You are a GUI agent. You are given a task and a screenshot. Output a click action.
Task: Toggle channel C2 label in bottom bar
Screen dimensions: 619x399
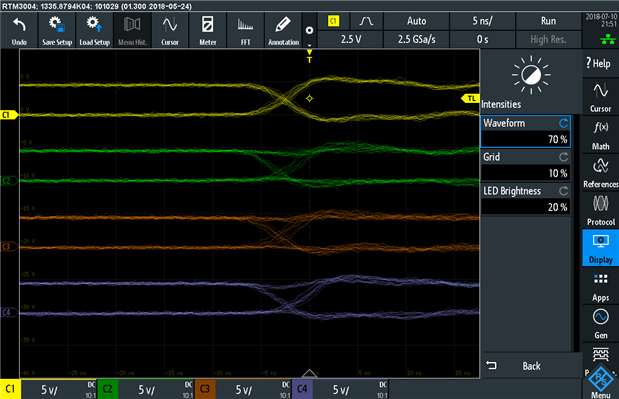107,389
